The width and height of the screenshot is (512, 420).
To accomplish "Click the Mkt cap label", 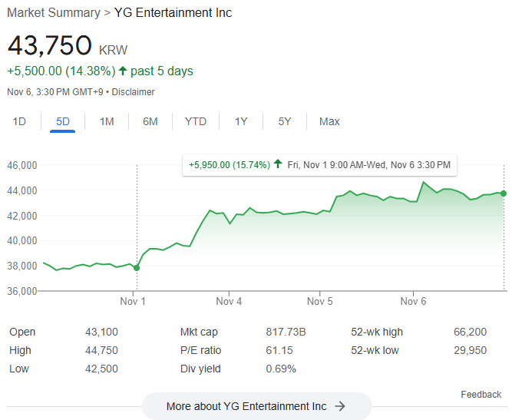I will 199,332.
